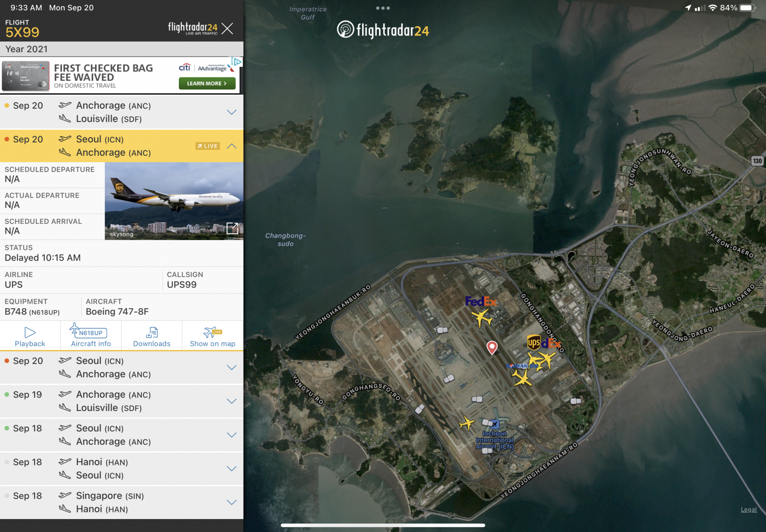
Task: Select the red location pin on map
Action: (492, 347)
